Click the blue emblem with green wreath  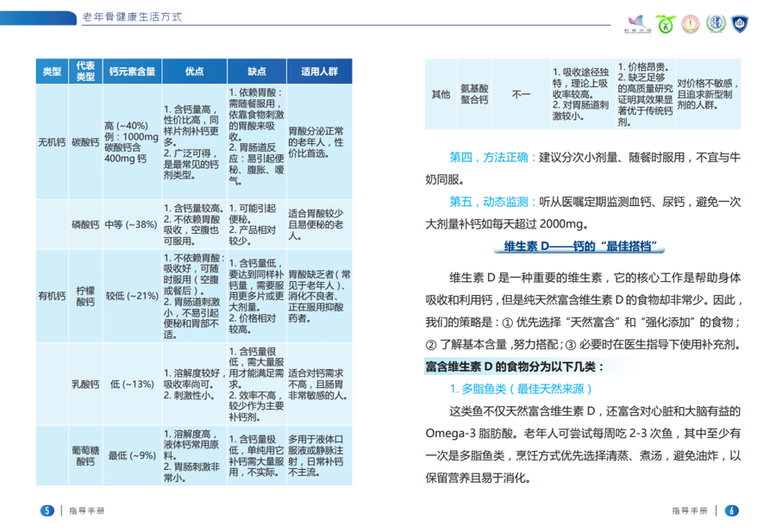(716, 23)
